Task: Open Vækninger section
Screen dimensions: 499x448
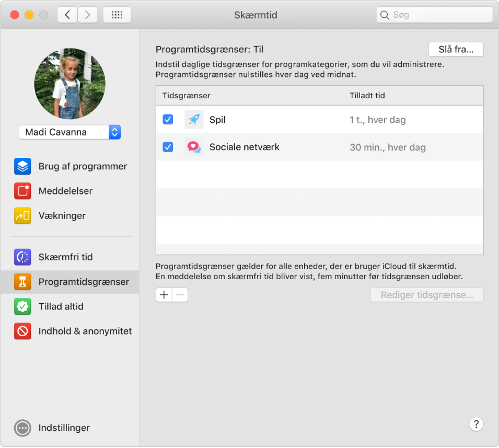Action: point(70,216)
